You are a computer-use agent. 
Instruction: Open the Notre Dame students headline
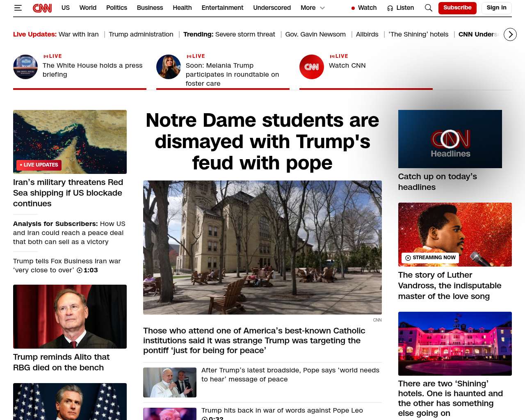tap(262, 142)
